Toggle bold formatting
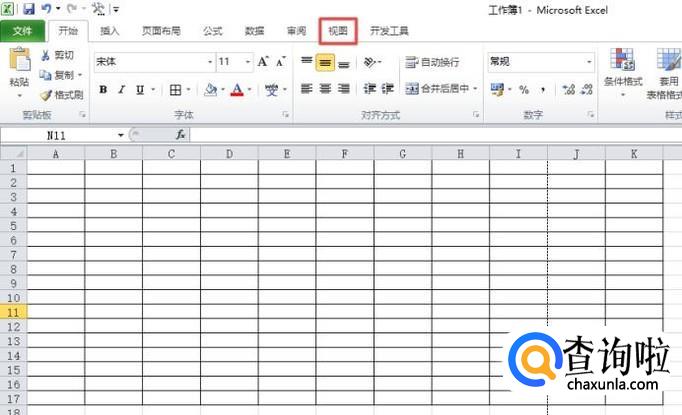Viewport: 682px width, 415px height. tap(103, 89)
